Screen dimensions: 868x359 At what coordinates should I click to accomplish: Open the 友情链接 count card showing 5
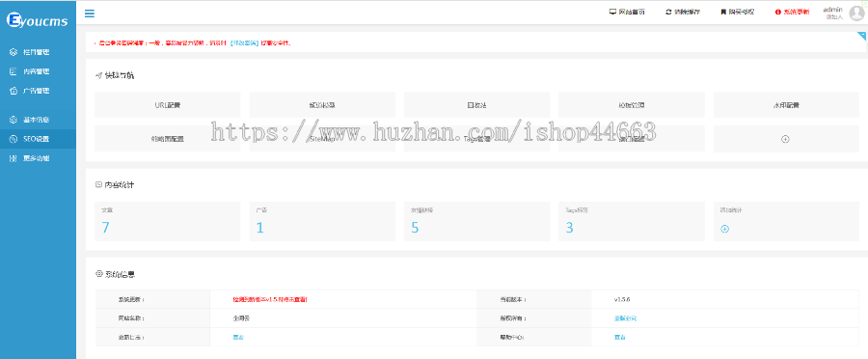point(476,221)
